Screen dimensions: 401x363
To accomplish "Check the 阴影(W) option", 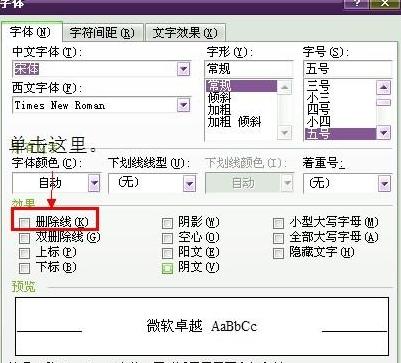I will [x=167, y=223].
